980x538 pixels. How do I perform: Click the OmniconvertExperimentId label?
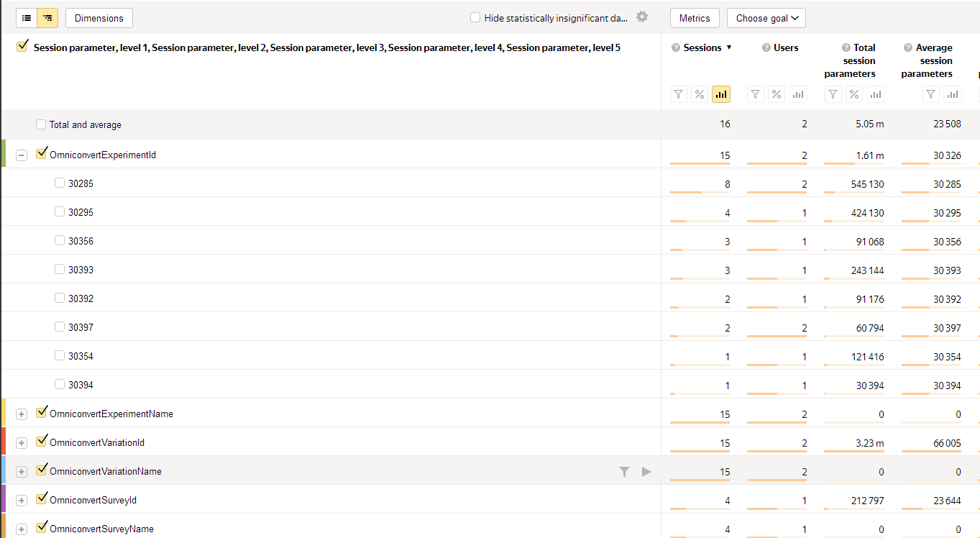(103, 155)
